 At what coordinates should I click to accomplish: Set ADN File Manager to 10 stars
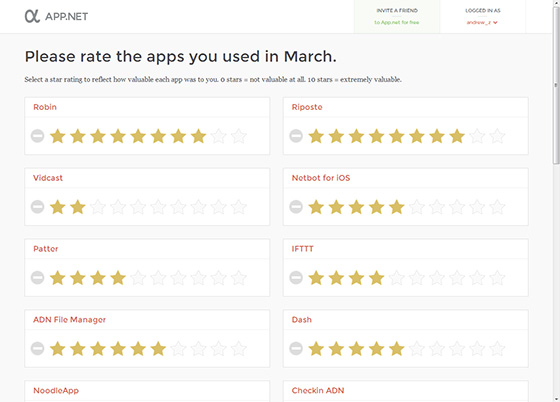pos(239,348)
